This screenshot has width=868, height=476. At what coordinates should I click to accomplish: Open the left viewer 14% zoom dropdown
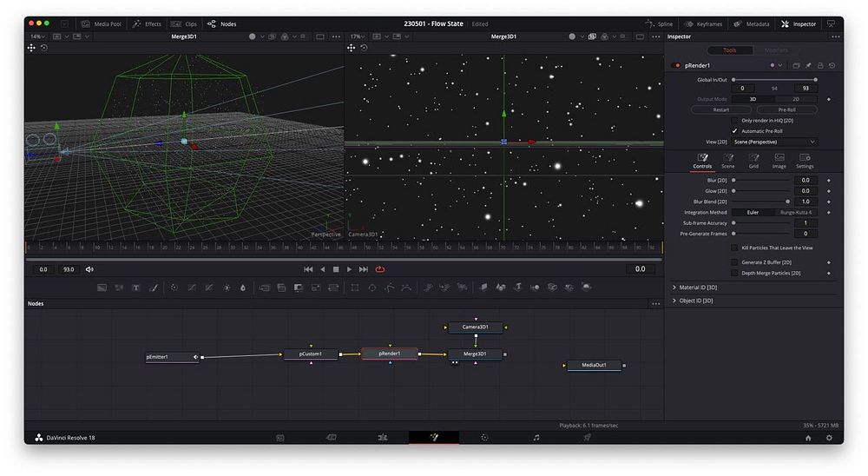coord(37,36)
